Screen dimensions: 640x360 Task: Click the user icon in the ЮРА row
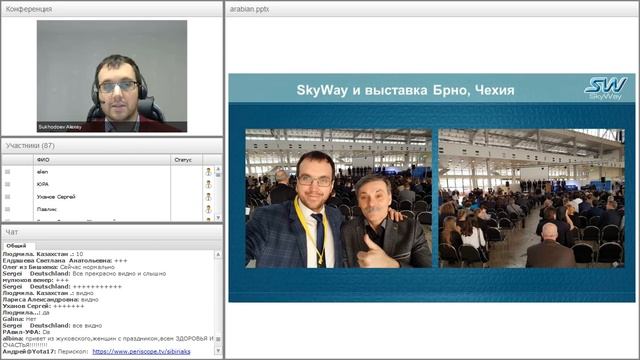coord(209,184)
